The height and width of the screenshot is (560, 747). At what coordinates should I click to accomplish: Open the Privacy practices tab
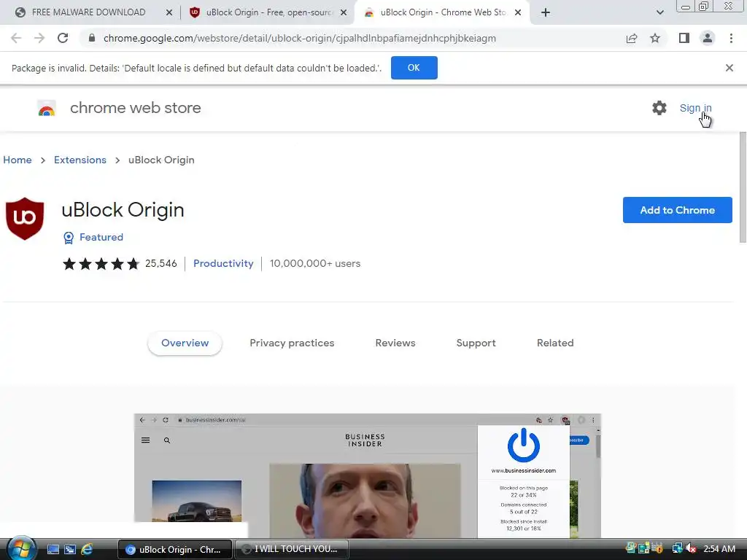[292, 343]
